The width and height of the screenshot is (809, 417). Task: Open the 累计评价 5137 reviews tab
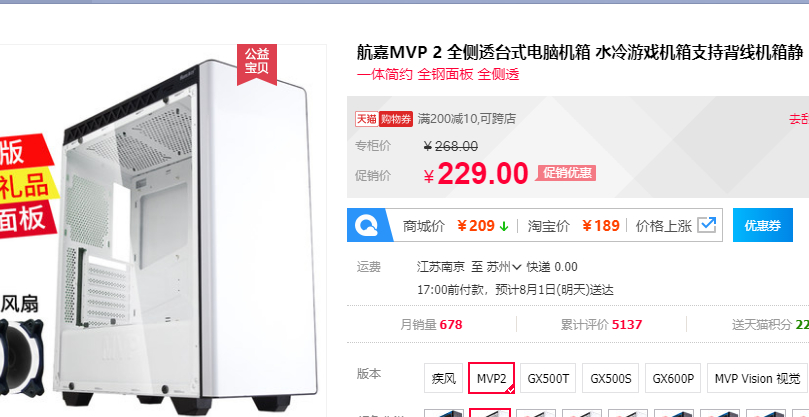(x=601, y=325)
